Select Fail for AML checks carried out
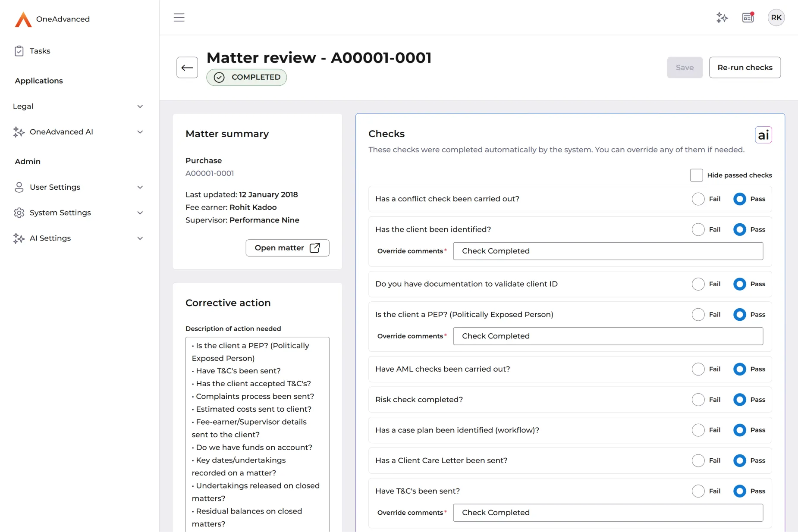 pos(698,369)
